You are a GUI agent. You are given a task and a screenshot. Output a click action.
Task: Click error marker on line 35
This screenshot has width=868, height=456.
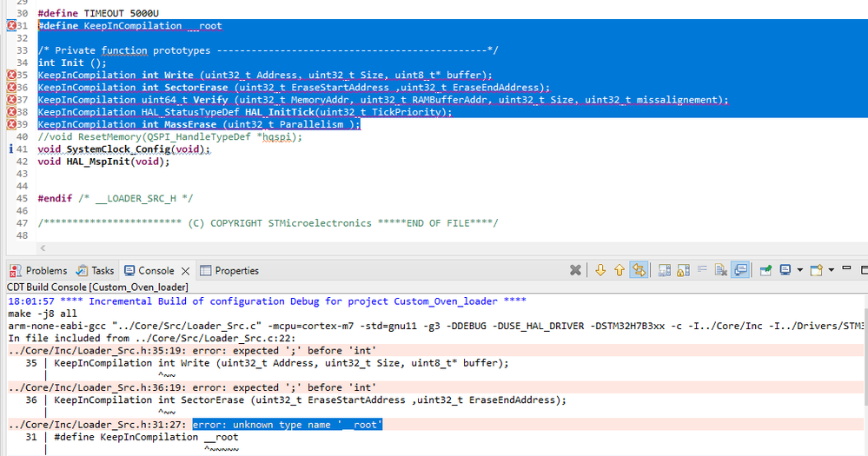pos(11,75)
